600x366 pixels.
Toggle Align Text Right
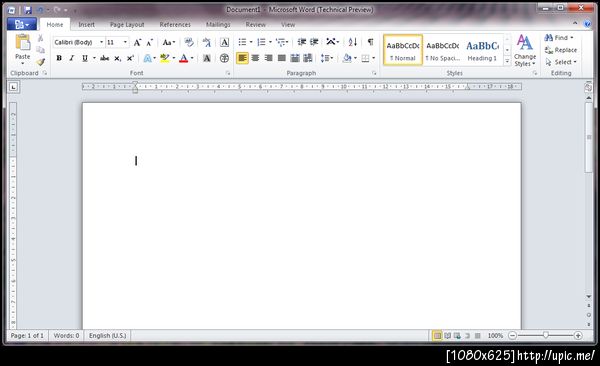point(268,58)
